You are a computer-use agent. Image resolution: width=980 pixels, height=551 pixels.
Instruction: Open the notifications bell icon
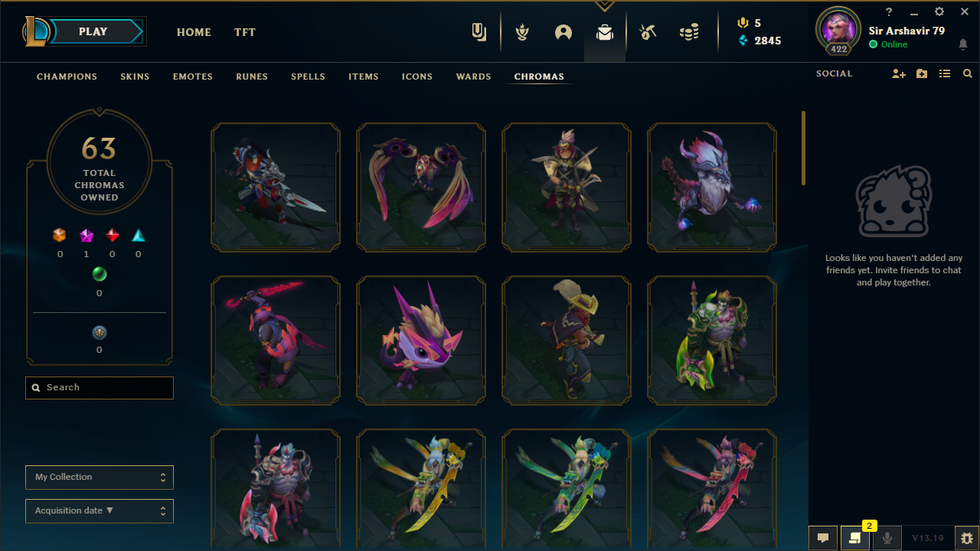pos(963,44)
